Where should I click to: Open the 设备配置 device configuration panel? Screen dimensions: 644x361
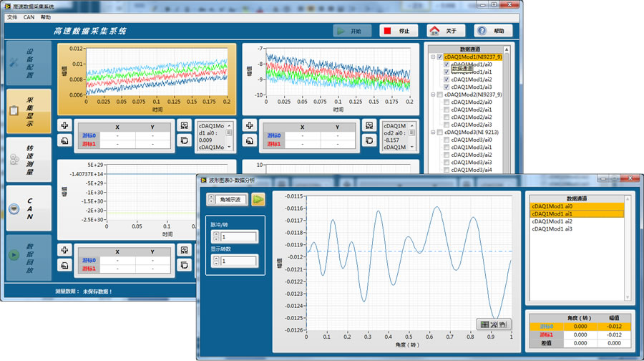pyautogui.click(x=29, y=64)
